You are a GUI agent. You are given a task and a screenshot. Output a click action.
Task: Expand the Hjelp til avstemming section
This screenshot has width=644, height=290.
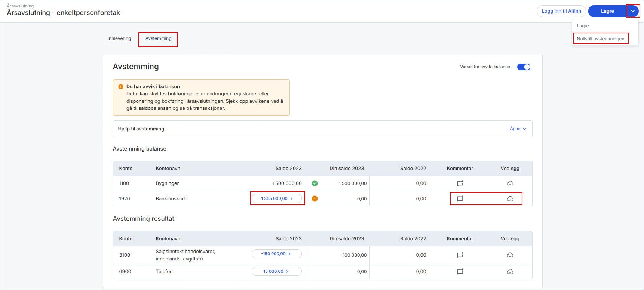point(518,129)
